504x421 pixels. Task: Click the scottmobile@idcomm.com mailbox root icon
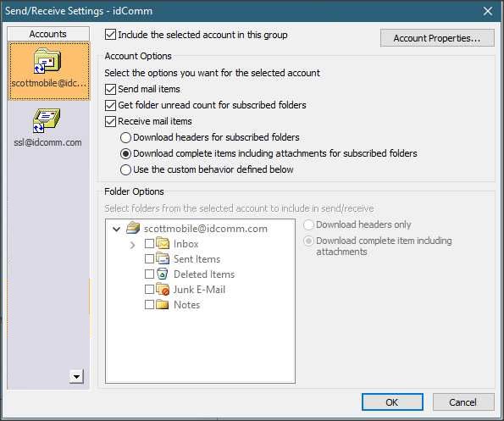(x=133, y=228)
